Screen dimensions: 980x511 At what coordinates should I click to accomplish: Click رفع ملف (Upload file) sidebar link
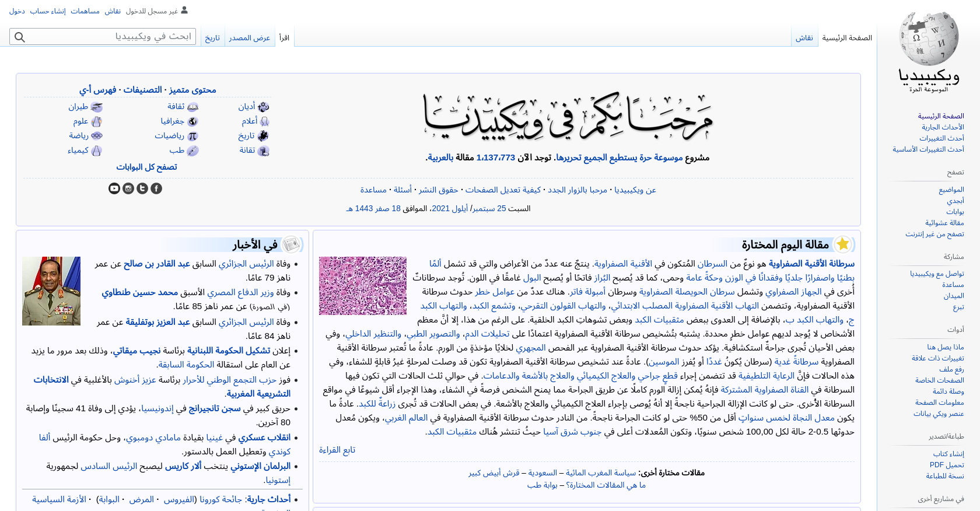point(951,369)
